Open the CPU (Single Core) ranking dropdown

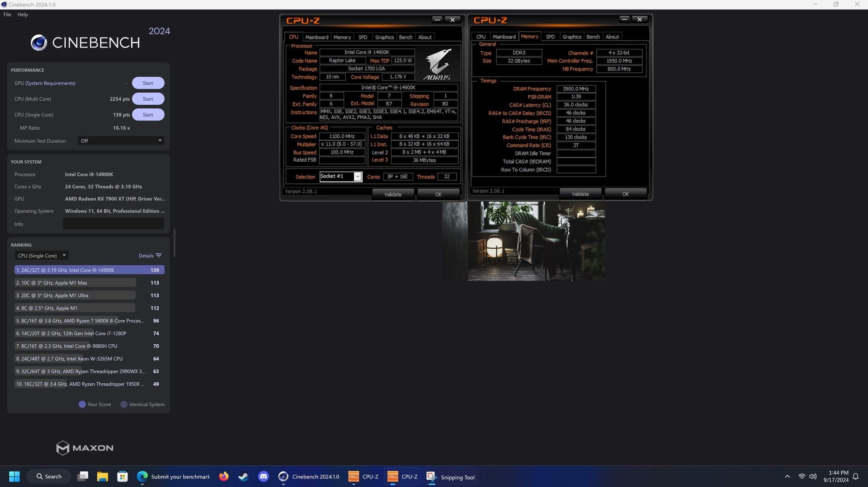(x=41, y=256)
